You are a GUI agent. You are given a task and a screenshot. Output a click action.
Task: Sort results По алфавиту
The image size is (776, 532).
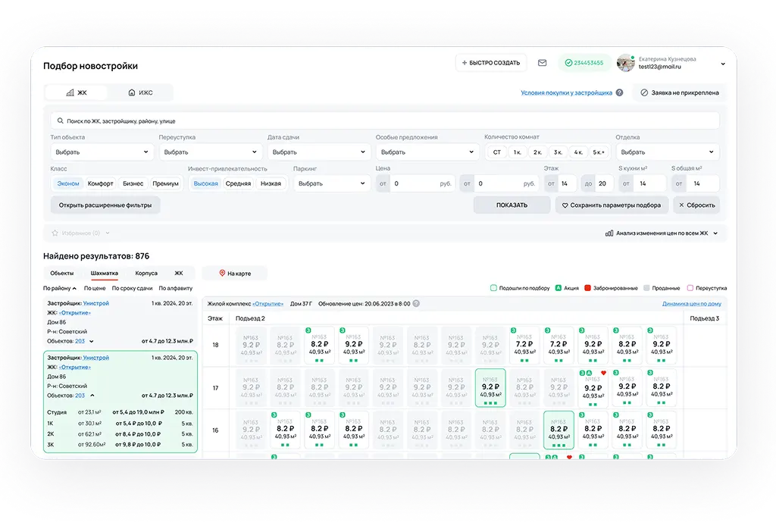pos(176,288)
